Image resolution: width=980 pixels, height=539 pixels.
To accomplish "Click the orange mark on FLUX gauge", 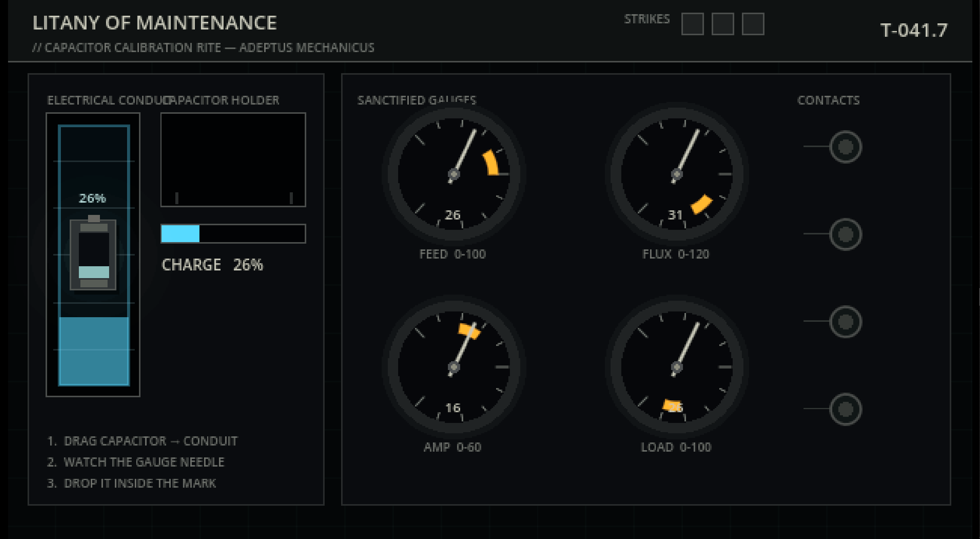I will [702, 204].
